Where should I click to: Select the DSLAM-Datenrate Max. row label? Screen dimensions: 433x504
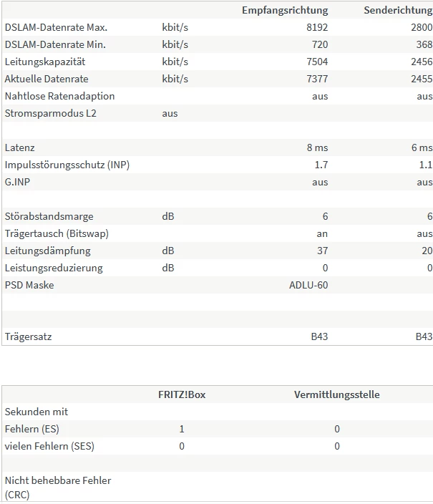(x=56, y=27)
